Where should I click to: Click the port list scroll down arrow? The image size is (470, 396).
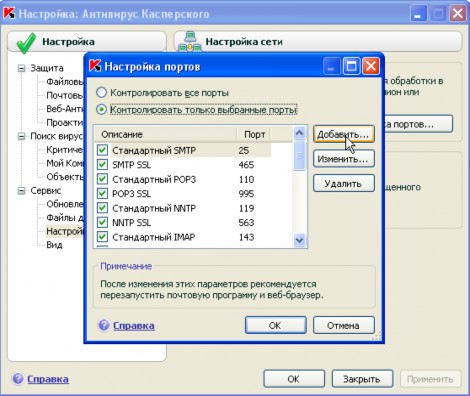click(299, 240)
